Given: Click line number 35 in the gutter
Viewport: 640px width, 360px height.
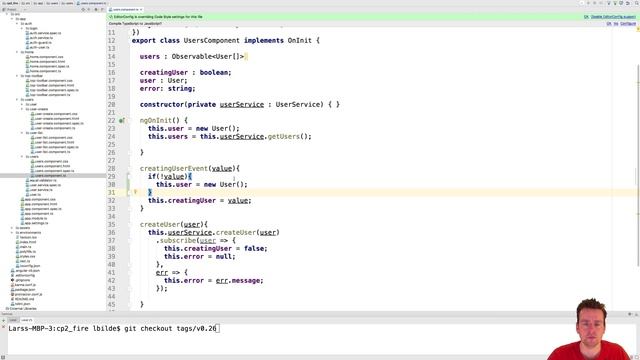Looking at the screenshot, I should tap(111, 224).
